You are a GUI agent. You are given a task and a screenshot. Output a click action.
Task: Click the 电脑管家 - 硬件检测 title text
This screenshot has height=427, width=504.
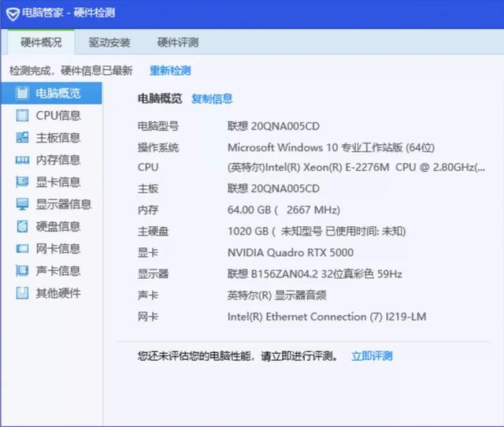[69, 13]
